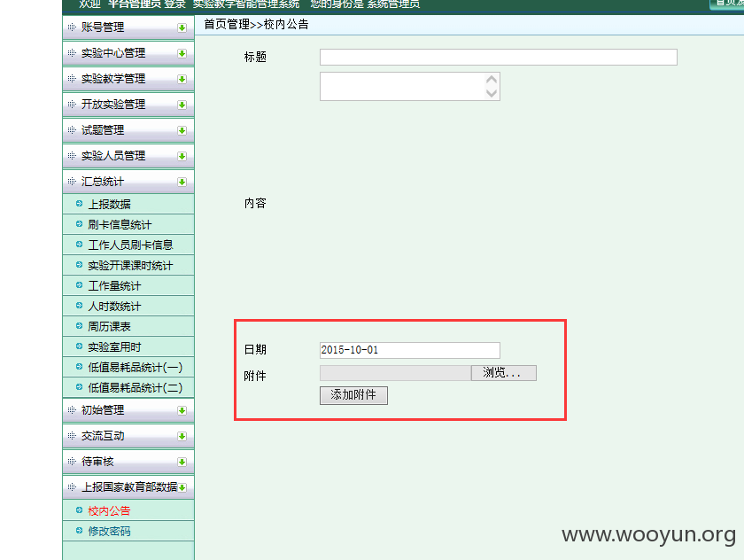Screen dimensions: 744x560
Task: Click green arrow beside 上报国家教育部数据
Action: pos(182,487)
